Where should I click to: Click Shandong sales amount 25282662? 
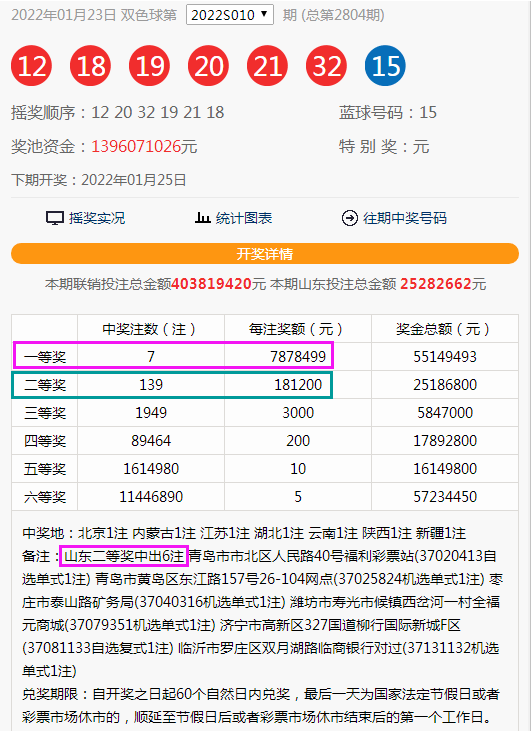tap(435, 284)
